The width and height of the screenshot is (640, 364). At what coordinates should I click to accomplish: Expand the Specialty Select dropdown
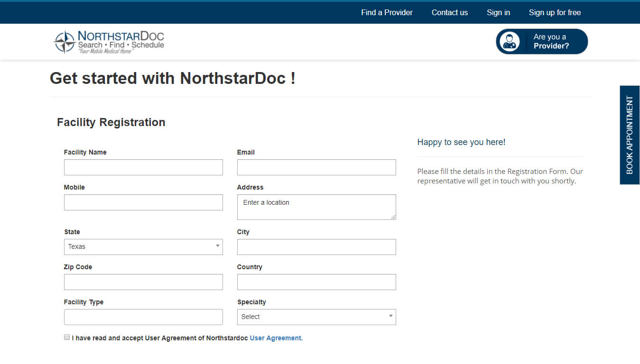pyautogui.click(x=316, y=317)
